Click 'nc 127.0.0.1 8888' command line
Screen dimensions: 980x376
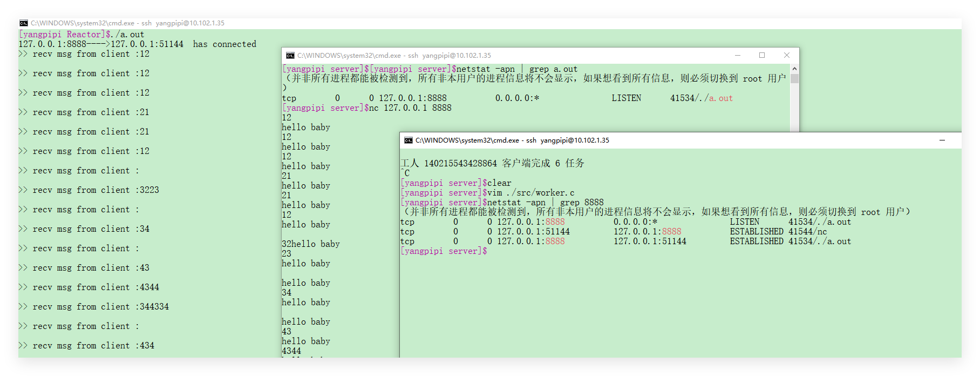pos(410,108)
